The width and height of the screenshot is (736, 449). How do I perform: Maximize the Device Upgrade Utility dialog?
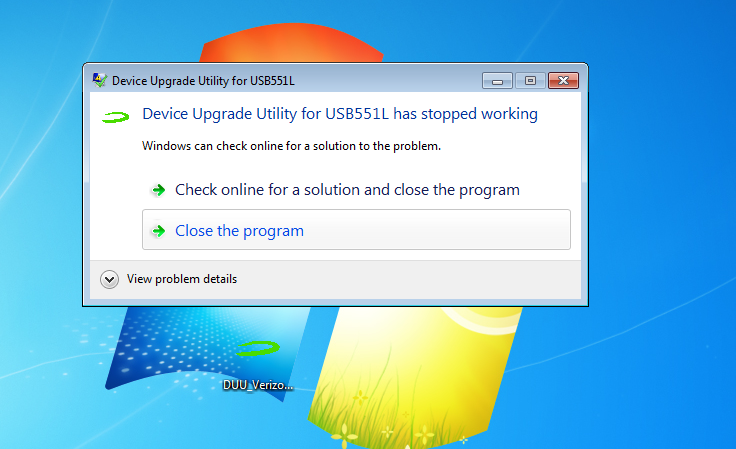(x=530, y=81)
